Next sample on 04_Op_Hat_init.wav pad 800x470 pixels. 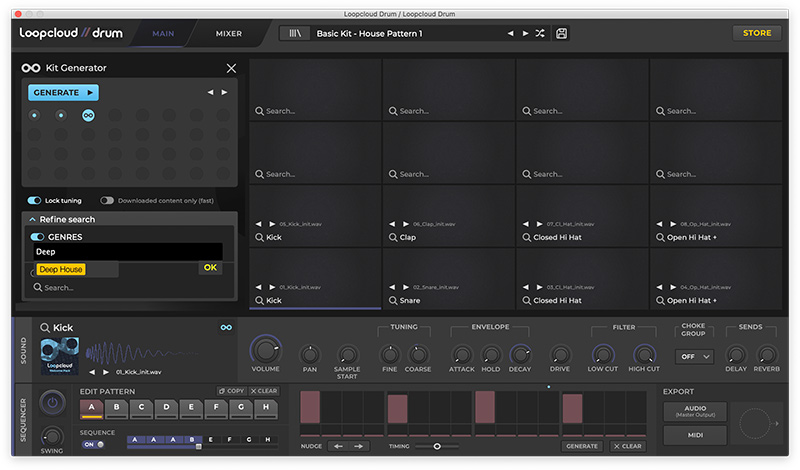673,287
